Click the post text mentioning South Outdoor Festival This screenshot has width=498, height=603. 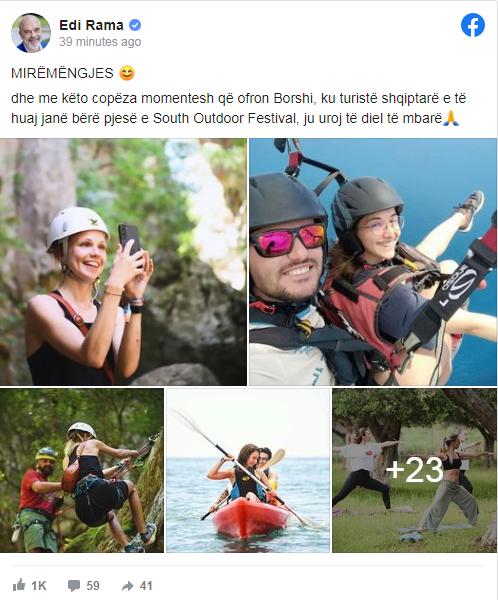238,108
